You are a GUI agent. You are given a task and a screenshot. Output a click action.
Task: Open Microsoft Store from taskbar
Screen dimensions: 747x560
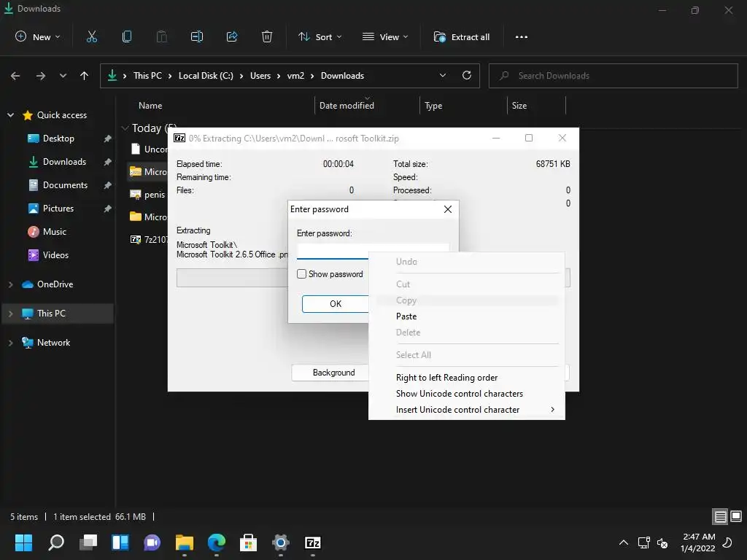point(248,542)
